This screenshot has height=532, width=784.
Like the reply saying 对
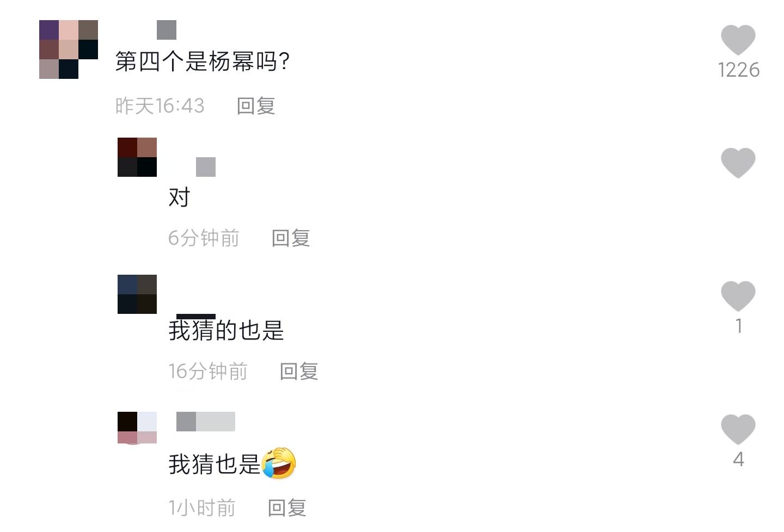coord(738,163)
